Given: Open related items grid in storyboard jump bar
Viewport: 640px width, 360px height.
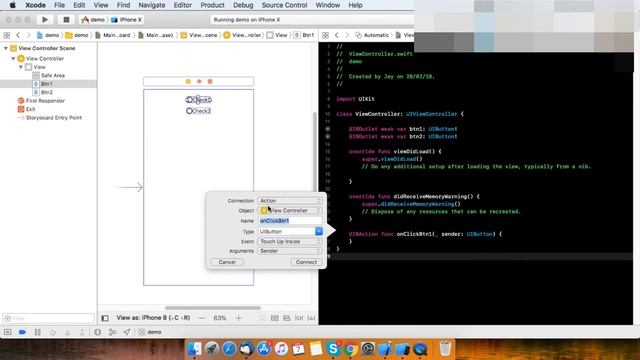Looking at the screenshot, I should tap(7, 35).
